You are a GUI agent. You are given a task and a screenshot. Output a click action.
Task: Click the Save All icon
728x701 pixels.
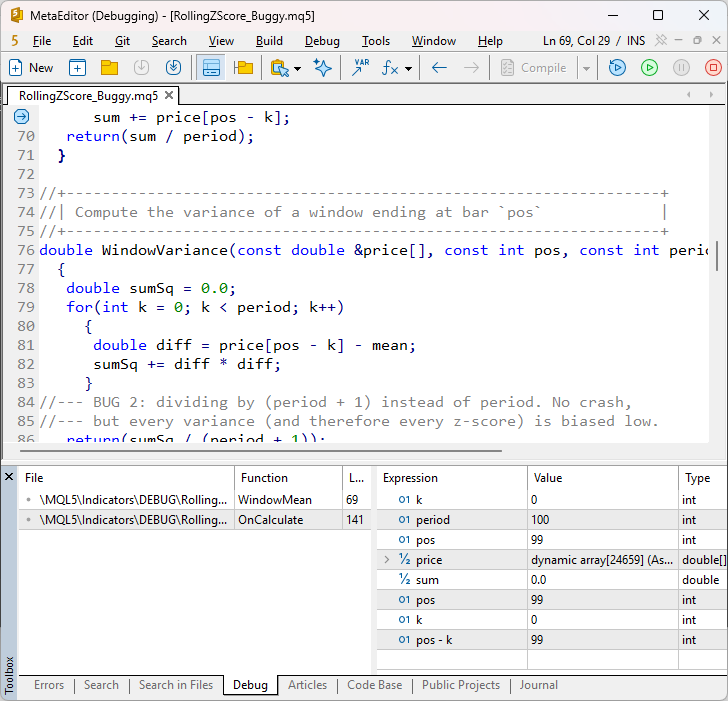(x=173, y=68)
